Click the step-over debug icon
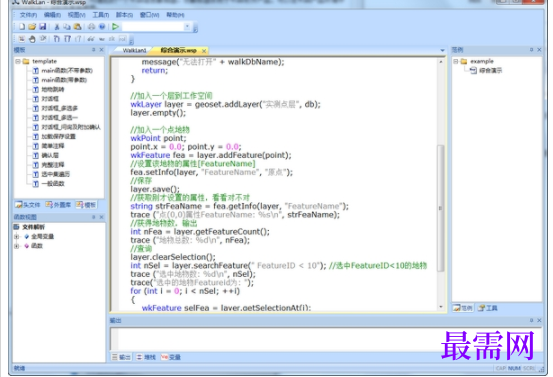This screenshot has width=553, height=377. (67, 39)
